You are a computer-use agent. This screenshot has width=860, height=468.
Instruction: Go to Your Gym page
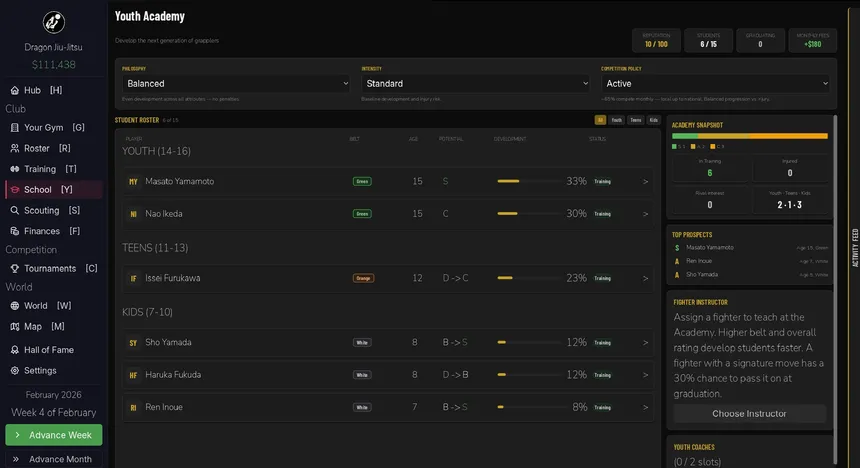tap(54, 128)
